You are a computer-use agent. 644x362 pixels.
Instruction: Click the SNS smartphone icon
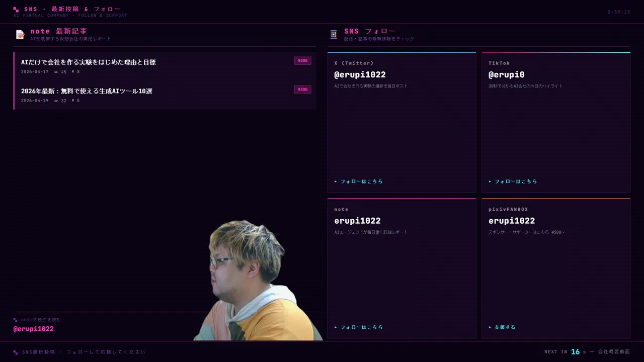click(334, 35)
